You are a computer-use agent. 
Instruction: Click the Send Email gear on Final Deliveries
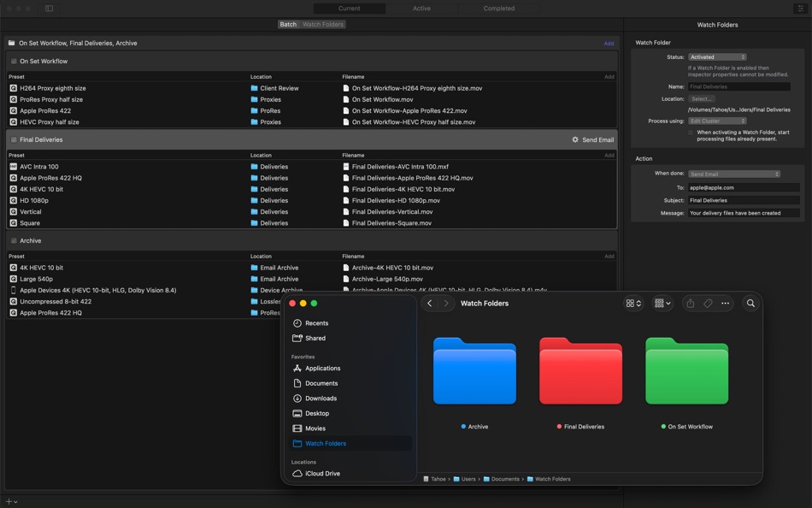(x=577, y=139)
